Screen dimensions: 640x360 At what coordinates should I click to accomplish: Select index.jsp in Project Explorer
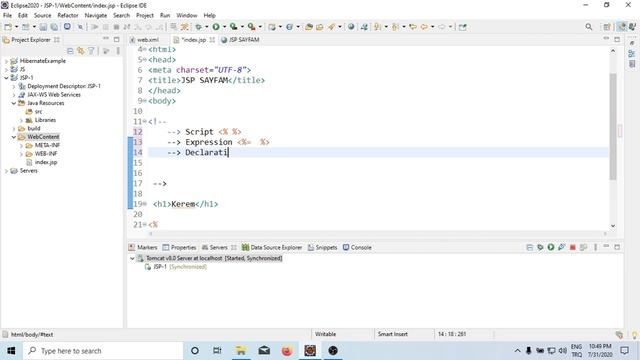pyautogui.click(x=46, y=162)
